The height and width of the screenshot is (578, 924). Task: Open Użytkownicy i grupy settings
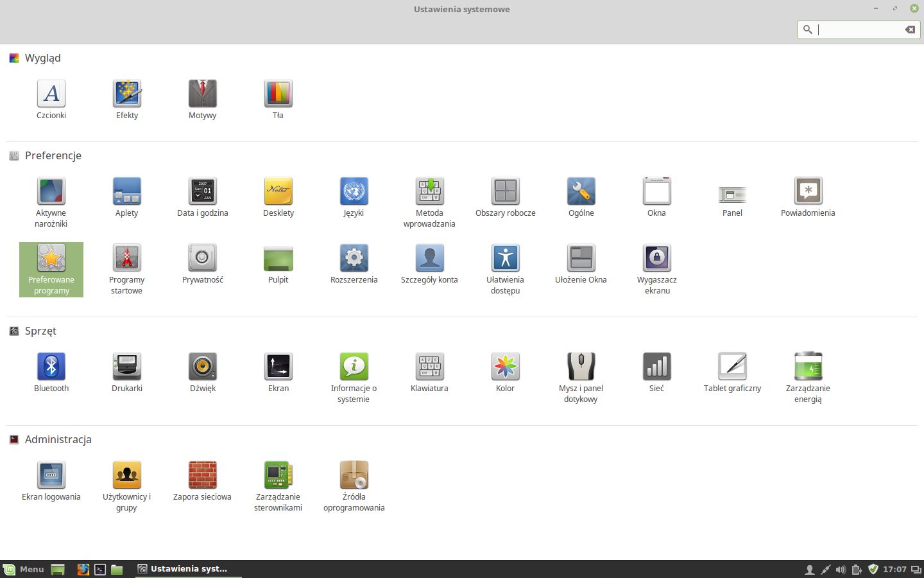(x=127, y=486)
